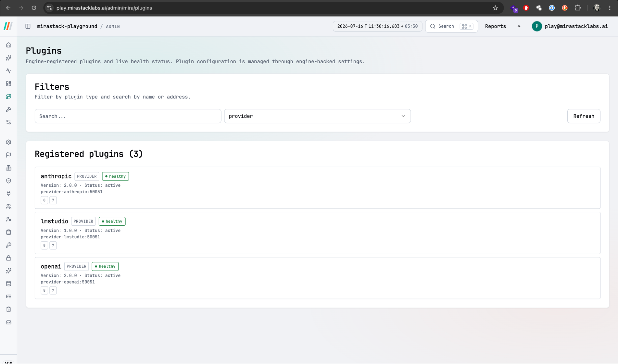The image size is (618, 364).
Task: Click the 7 badge under lmstudio
Action: pos(53,245)
